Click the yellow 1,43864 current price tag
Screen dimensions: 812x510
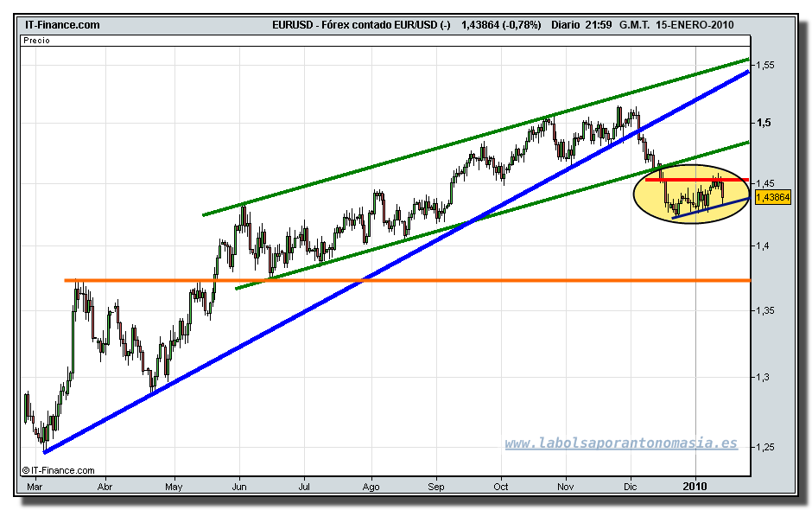point(772,197)
